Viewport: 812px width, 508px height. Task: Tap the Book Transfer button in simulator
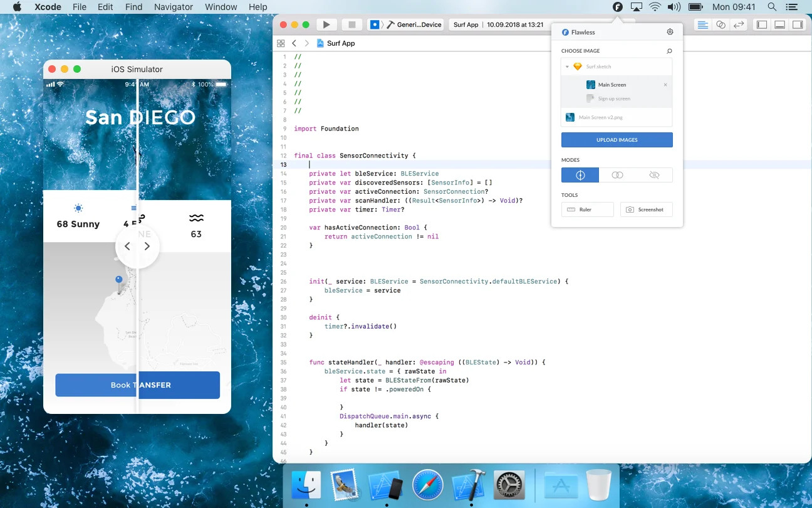pos(137,385)
